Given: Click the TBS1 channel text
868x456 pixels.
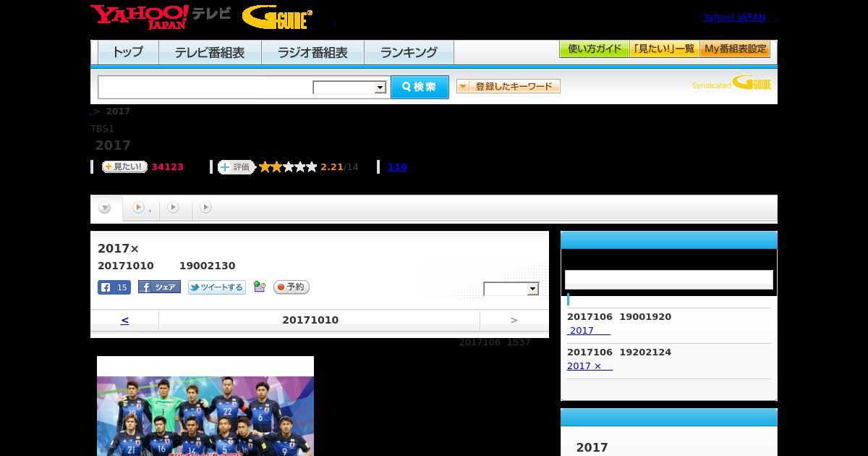Looking at the screenshot, I should [x=102, y=129].
